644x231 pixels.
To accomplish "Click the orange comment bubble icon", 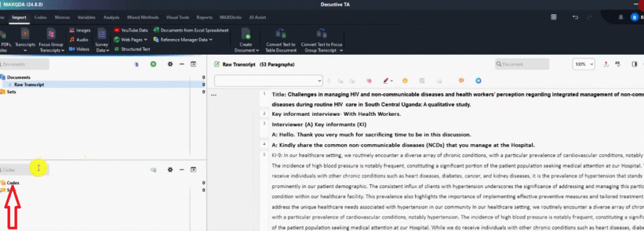I will (462, 81).
